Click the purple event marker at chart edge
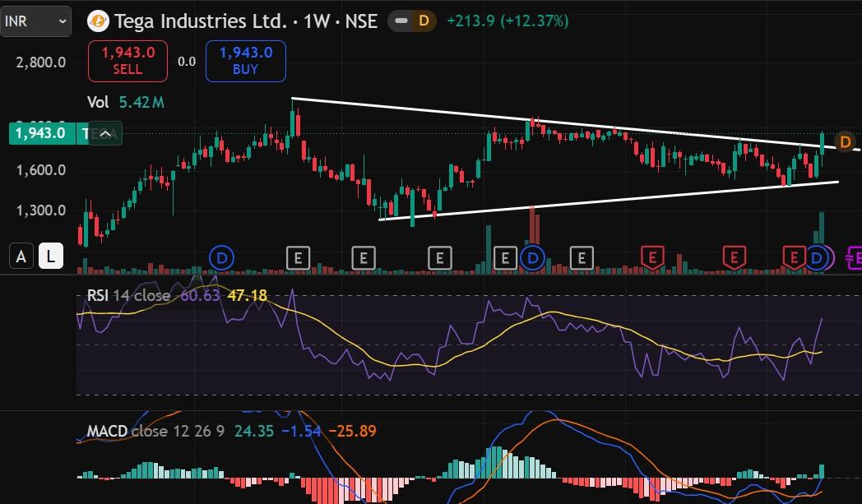This screenshot has height=504, width=862. coord(854,258)
